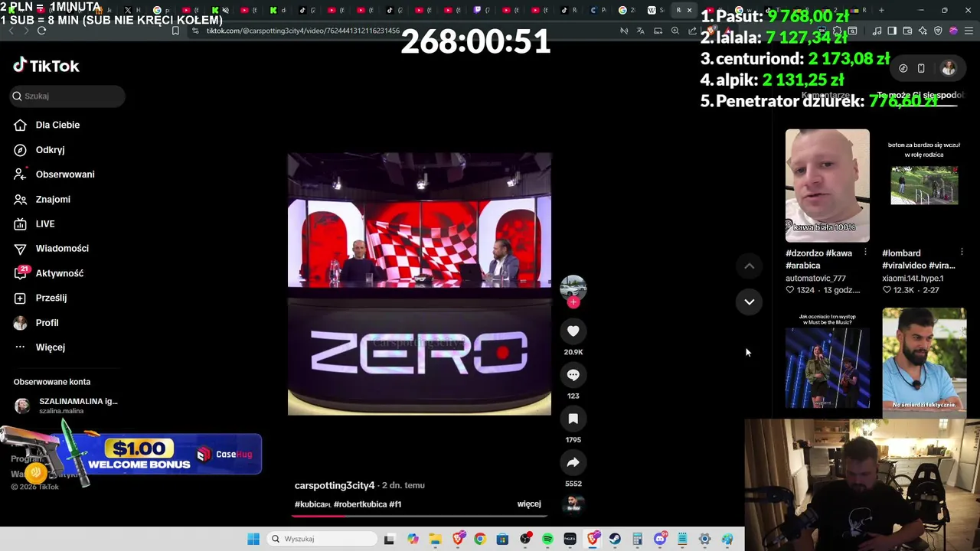980x551 pixels.
Task: Click the ZERO studio video player
Action: (x=419, y=284)
